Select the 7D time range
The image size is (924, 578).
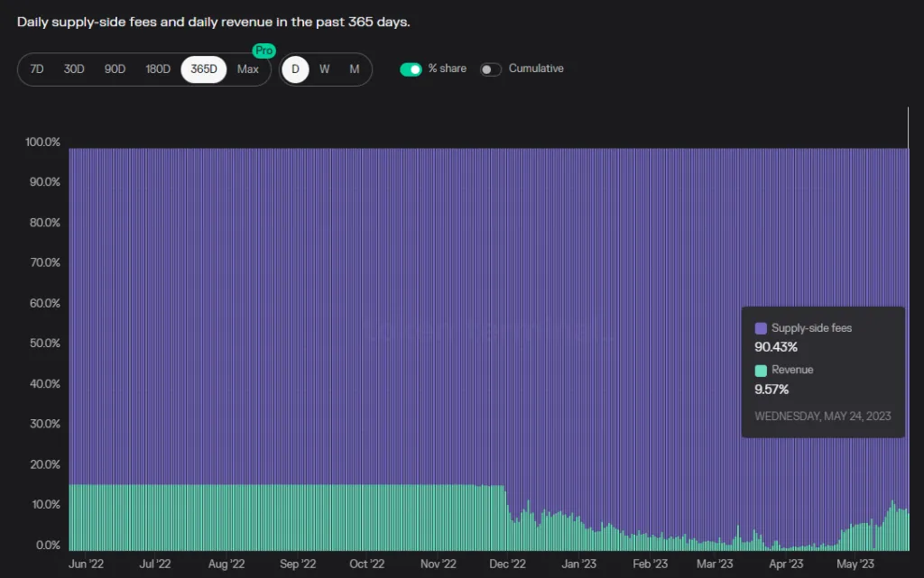37,69
